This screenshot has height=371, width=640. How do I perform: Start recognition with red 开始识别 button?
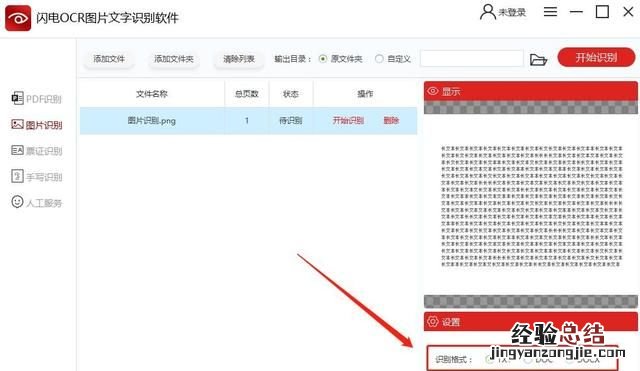point(596,58)
